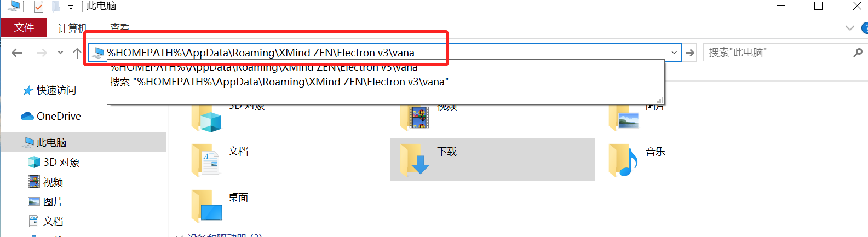Click the Back navigation arrow
The width and height of the screenshot is (868, 237).
click(17, 53)
